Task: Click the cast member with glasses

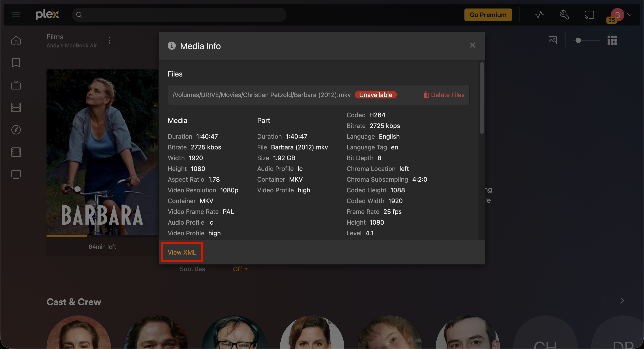Action: click(234, 332)
